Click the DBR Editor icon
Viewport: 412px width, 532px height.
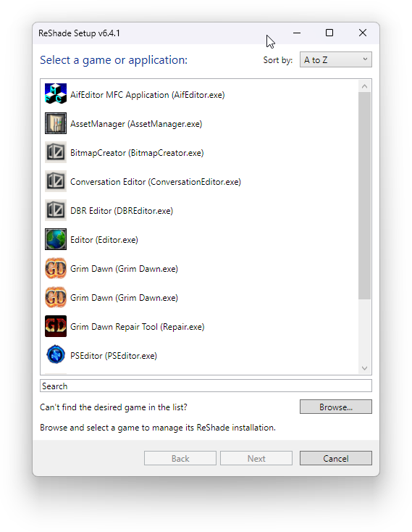click(56, 210)
